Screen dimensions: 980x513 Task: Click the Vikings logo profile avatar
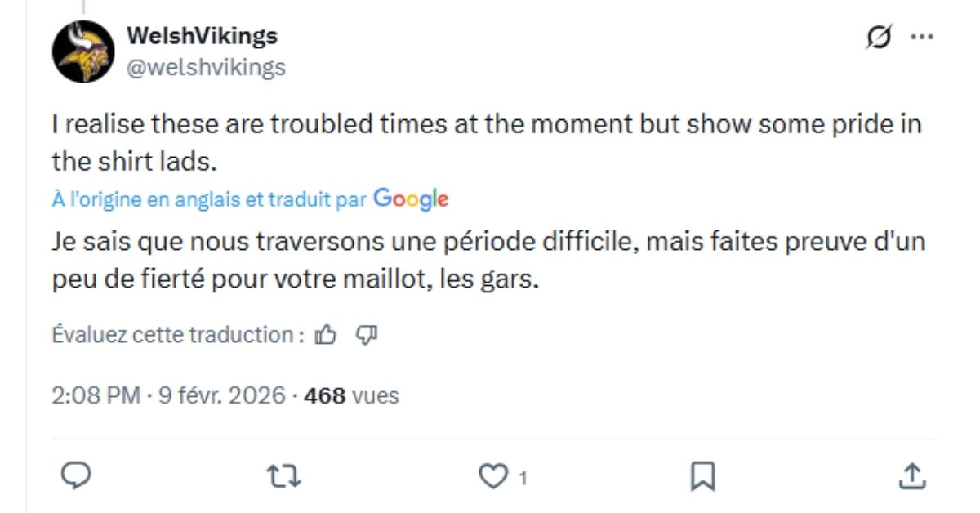point(83,51)
